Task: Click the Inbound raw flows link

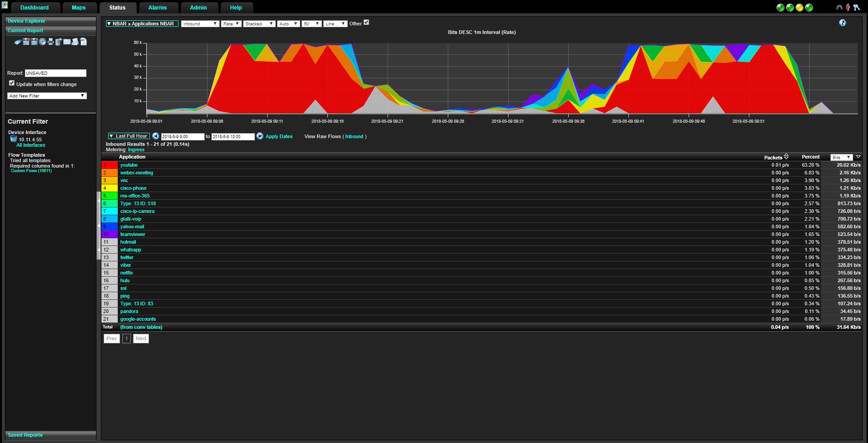Action: [354, 136]
